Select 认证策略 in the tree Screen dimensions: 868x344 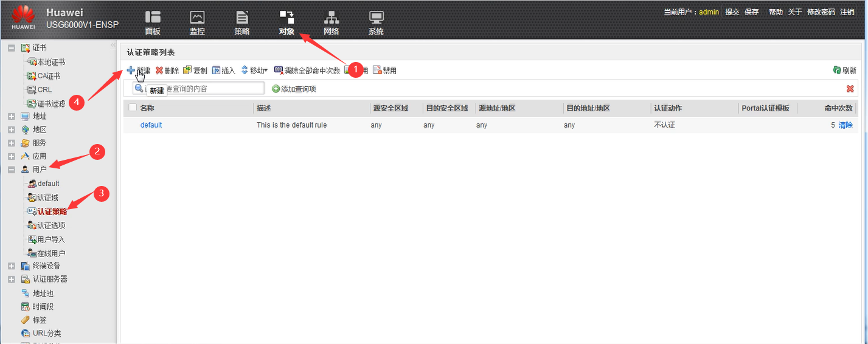52,212
